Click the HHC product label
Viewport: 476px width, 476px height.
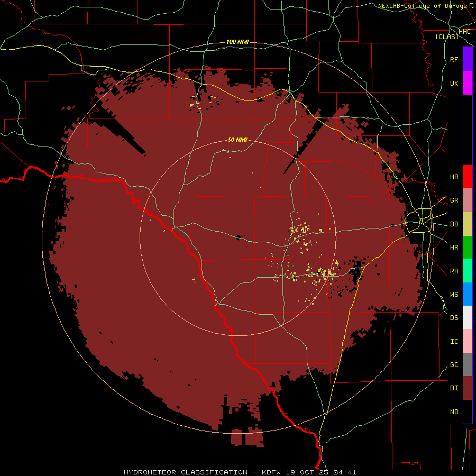[465, 32]
